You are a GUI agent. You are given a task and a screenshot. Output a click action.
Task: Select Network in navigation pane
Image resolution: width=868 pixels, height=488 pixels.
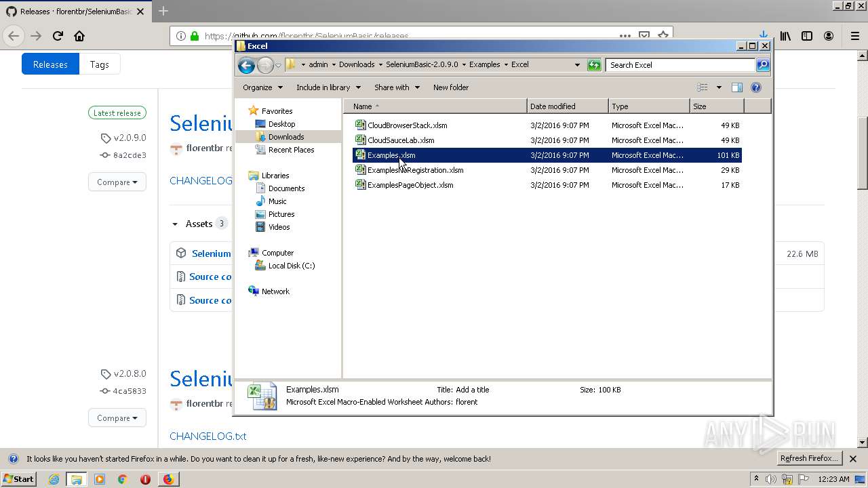(275, 291)
